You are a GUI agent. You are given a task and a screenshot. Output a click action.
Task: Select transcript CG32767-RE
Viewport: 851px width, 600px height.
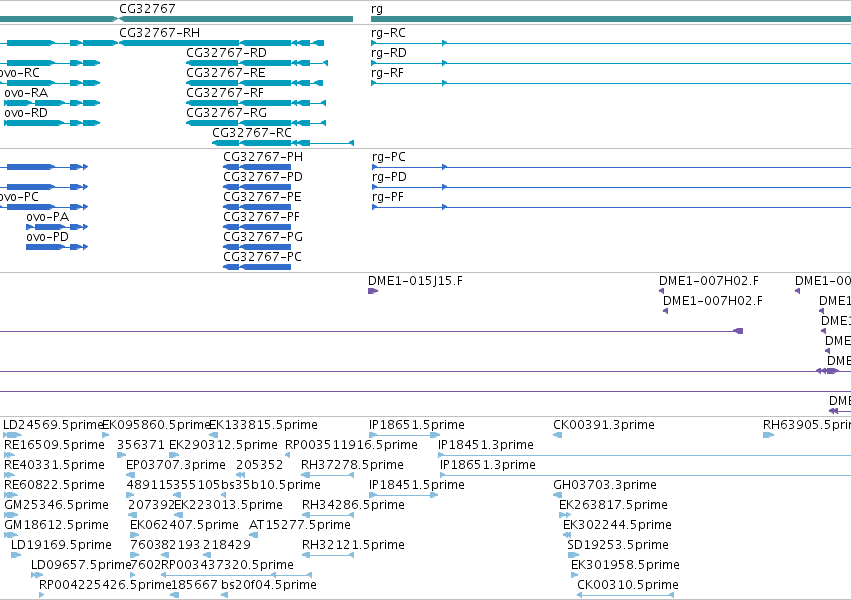pyautogui.click(x=255, y=83)
